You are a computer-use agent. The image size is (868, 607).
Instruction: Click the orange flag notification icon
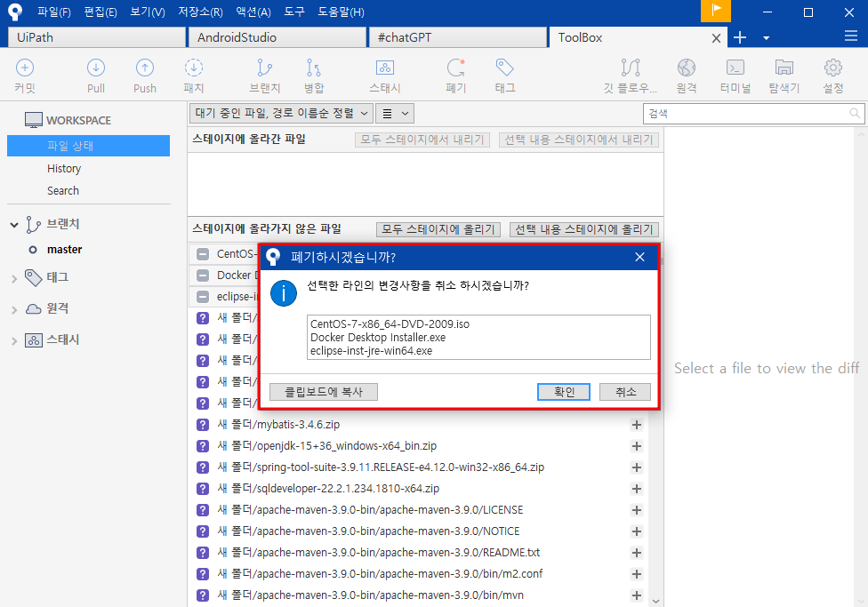tap(716, 11)
